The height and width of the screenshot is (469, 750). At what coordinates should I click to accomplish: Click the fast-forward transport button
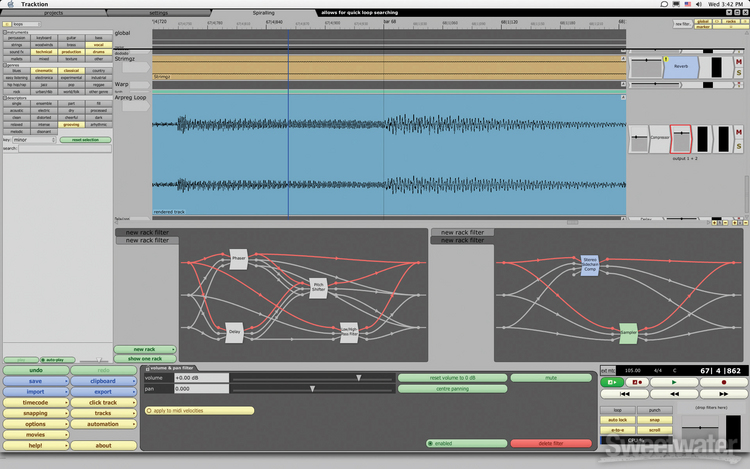(x=724, y=394)
